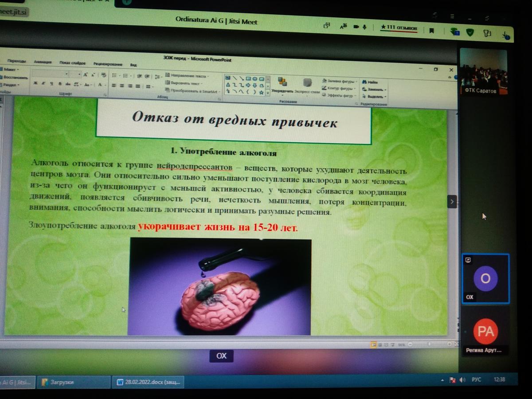The image size is (532, 399).
Task: Click the Упорядочить arrange button
Action: point(282,86)
